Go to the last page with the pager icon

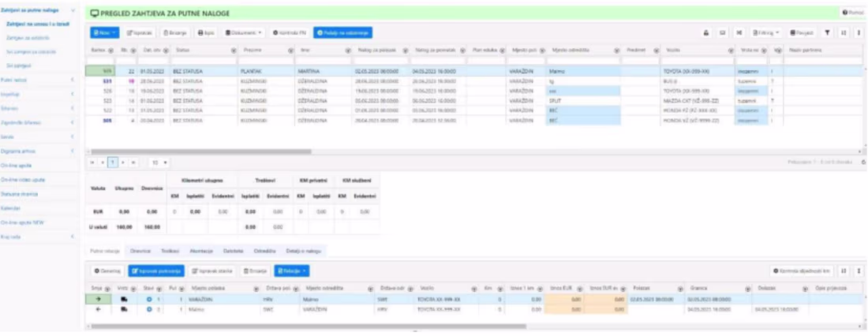click(133, 162)
